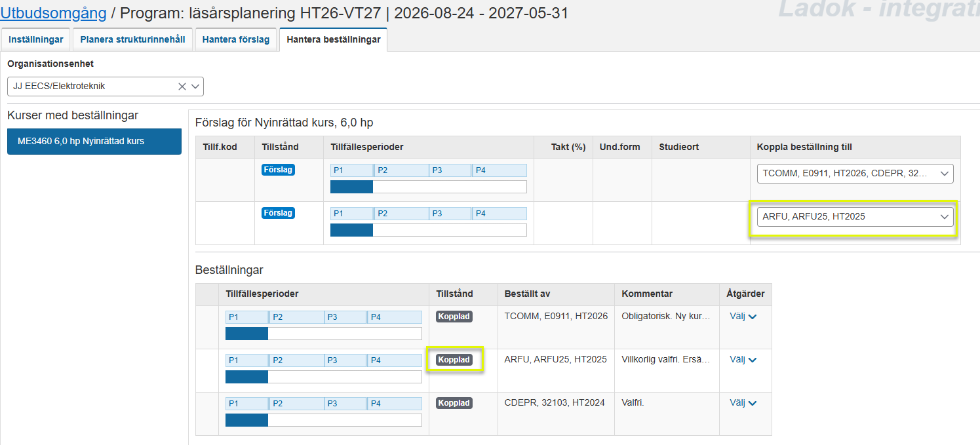Click the Kopplad badge for the ARFU order

pos(454,360)
